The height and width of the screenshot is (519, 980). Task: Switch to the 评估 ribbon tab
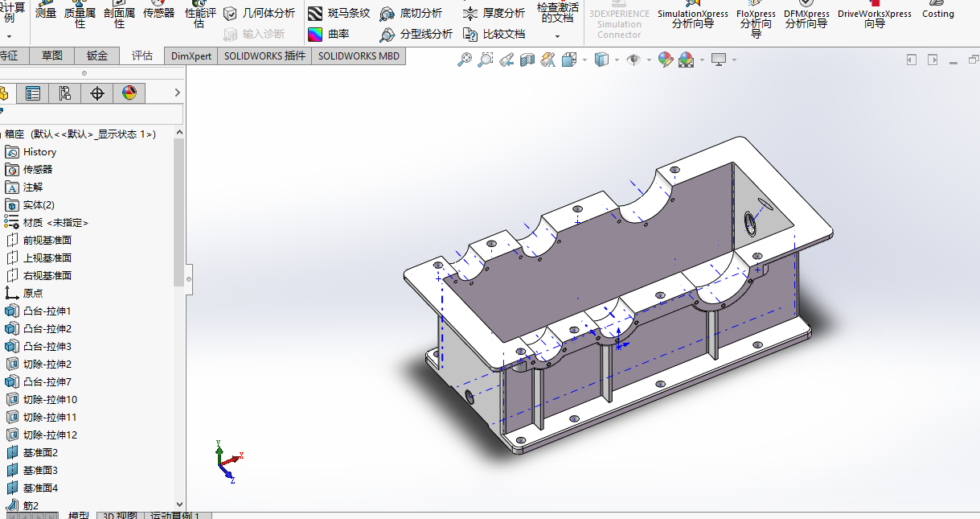[141, 56]
